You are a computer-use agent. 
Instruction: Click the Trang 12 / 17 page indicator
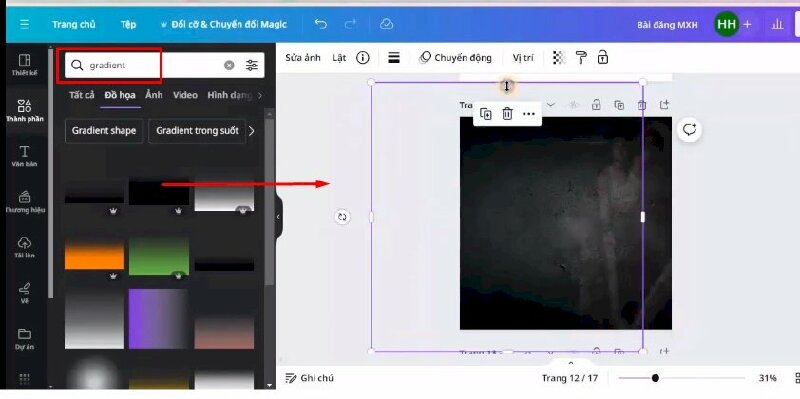point(570,378)
